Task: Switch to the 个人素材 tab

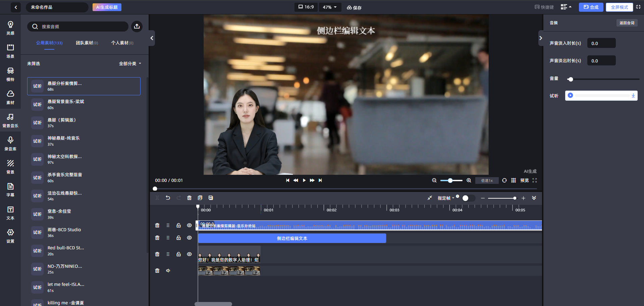Action: tap(122, 43)
